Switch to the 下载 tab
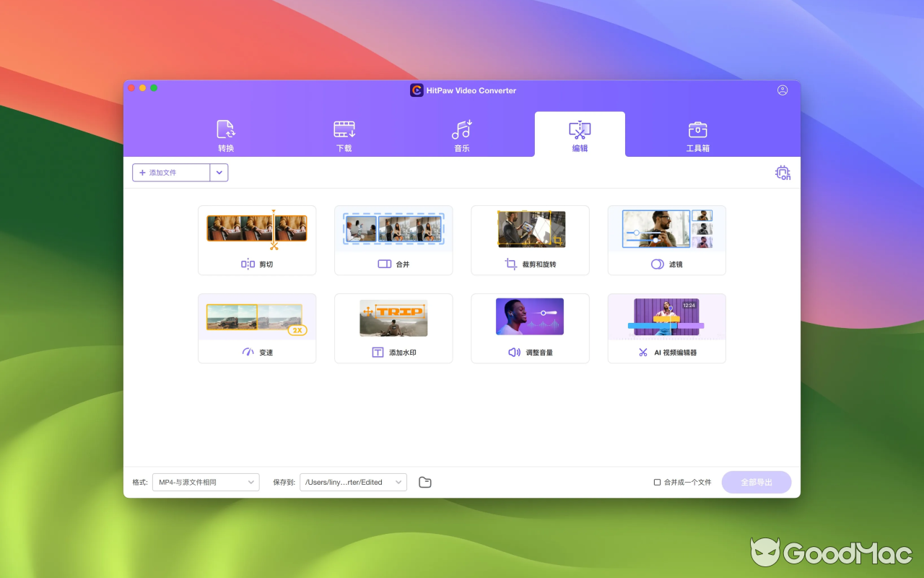924x578 pixels. pos(344,134)
